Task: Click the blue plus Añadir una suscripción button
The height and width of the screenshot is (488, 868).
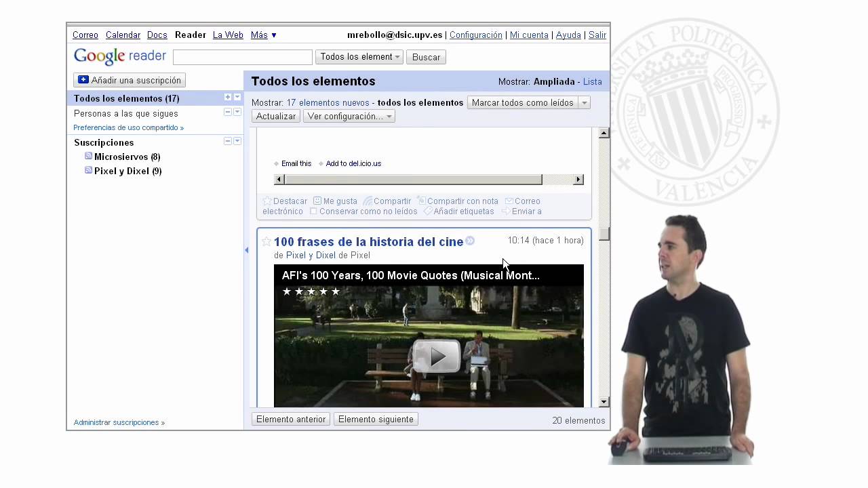Action: [x=130, y=80]
